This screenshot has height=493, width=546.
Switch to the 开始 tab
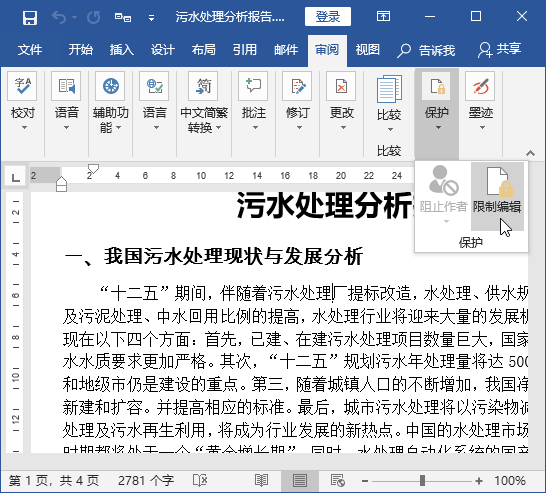coord(80,50)
